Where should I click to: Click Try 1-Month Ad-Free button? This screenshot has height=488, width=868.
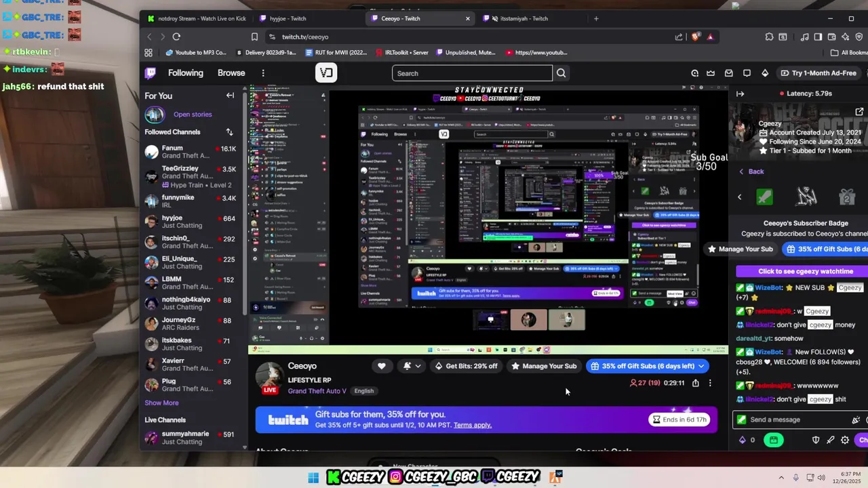[x=818, y=73]
